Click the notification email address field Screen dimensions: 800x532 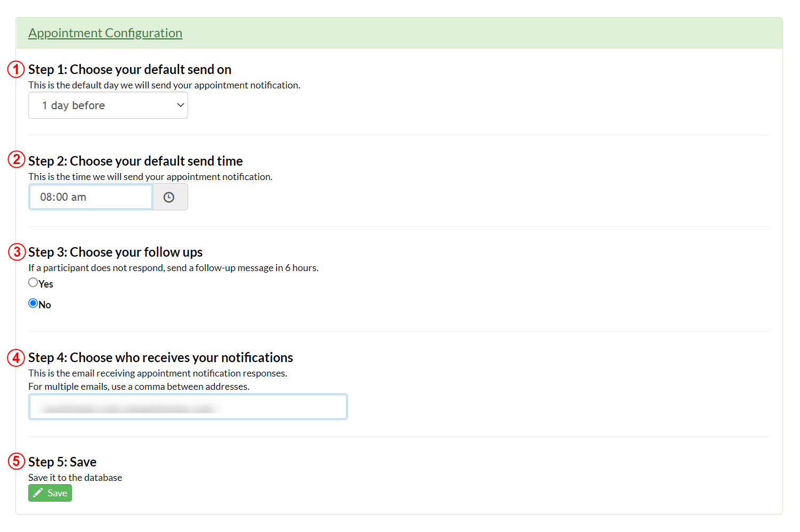(188, 407)
